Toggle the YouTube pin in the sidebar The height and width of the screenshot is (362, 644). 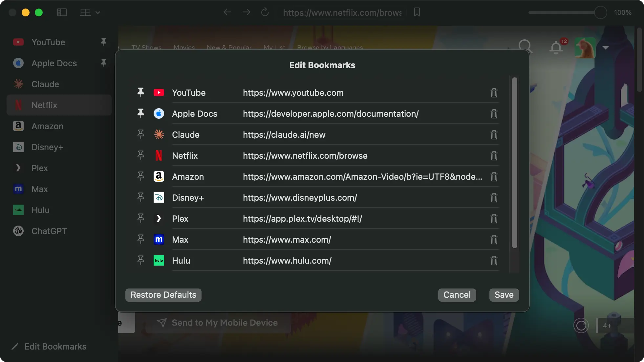103,42
